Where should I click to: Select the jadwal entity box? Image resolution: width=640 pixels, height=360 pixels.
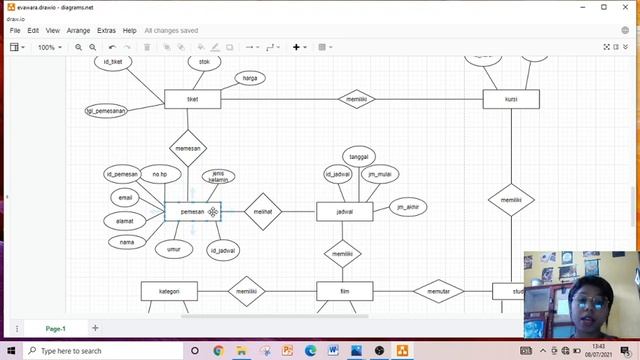(344, 212)
